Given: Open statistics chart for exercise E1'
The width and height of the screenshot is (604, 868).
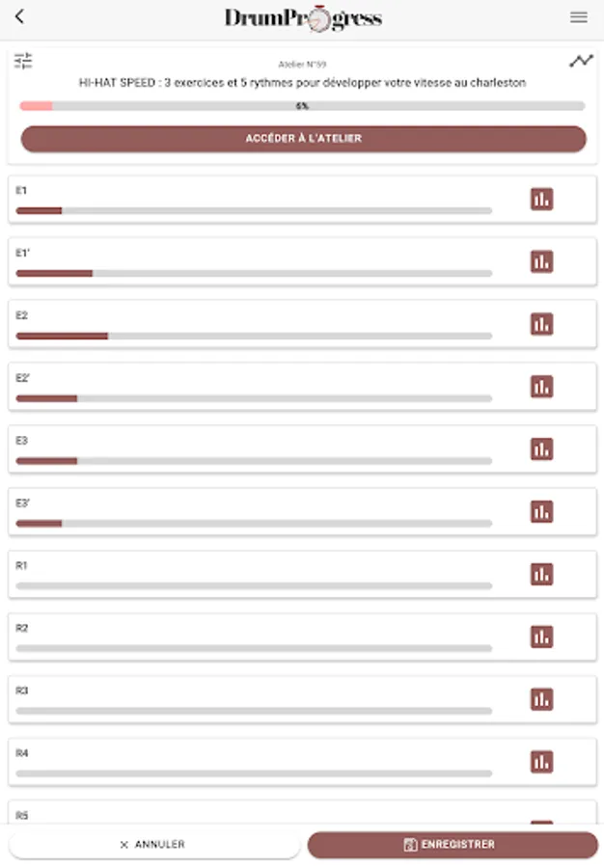Looking at the screenshot, I should [541, 261].
